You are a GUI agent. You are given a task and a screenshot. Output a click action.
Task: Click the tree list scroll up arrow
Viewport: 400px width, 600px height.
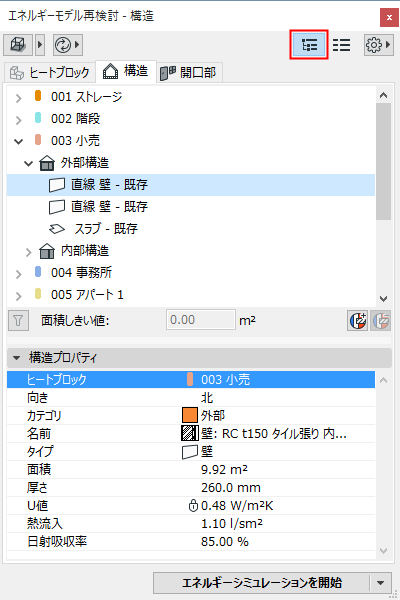(384, 95)
